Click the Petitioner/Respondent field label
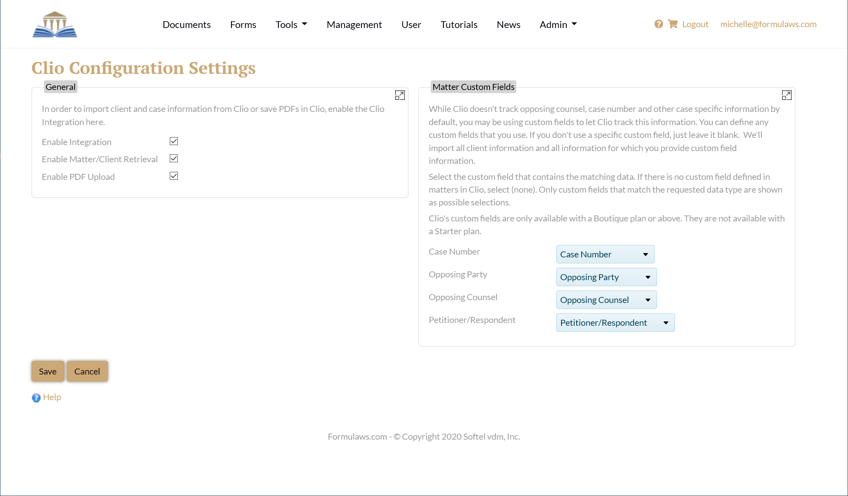Screen dimensions: 848x496 (472, 320)
